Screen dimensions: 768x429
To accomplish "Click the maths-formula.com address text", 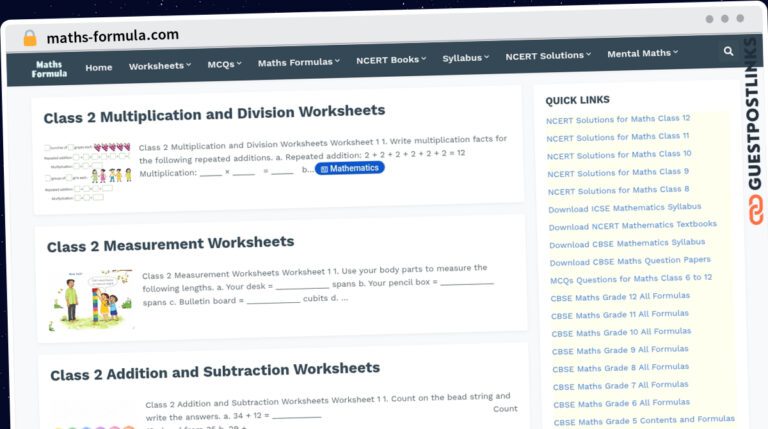I will (x=112, y=36).
